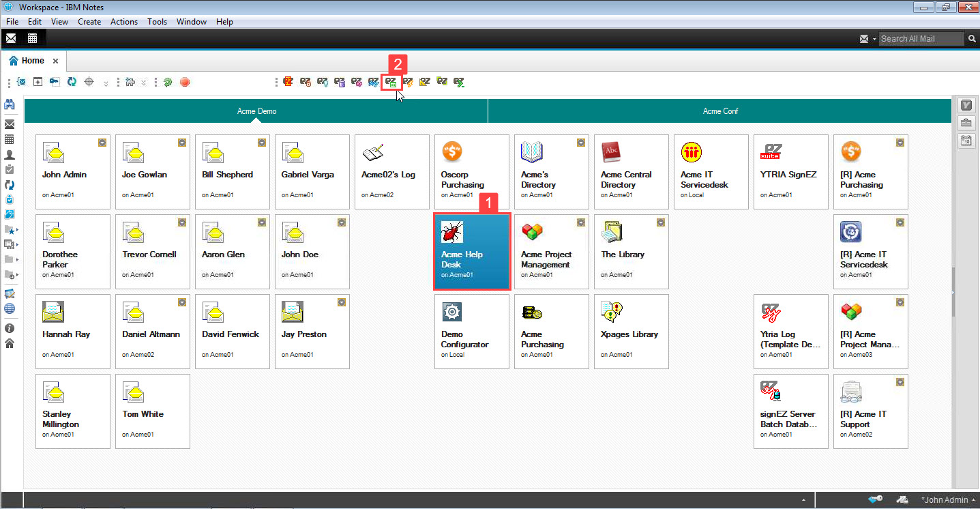Open the web browser sidebar icon

[10, 308]
